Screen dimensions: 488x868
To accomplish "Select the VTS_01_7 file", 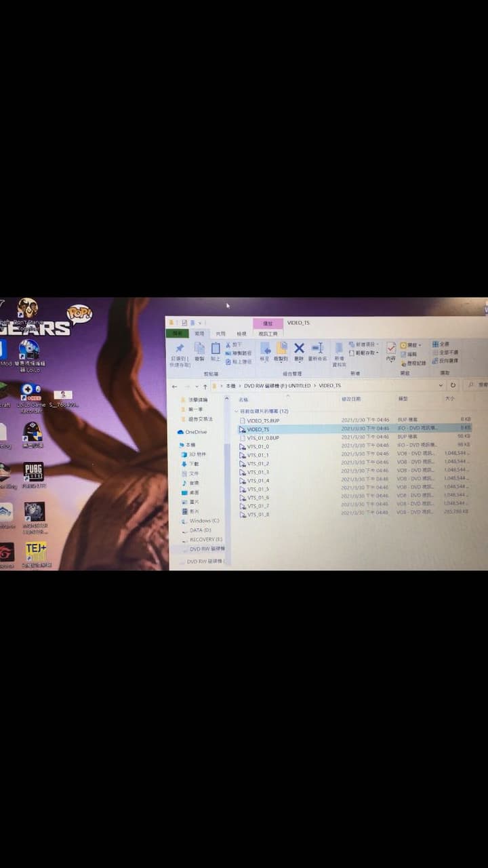I will click(354, 505).
